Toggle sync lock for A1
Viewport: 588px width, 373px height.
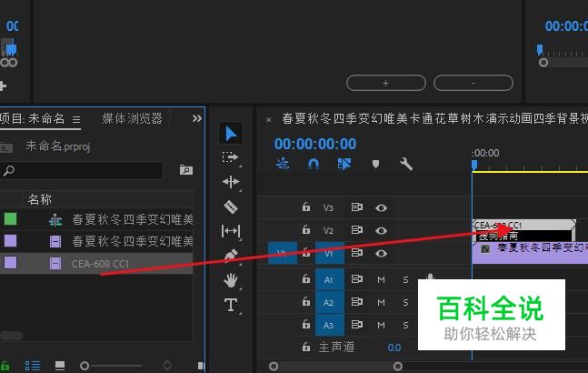click(x=356, y=278)
